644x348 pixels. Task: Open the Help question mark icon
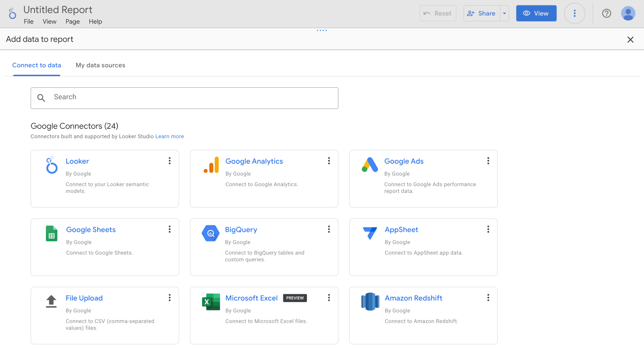(607, 13)
